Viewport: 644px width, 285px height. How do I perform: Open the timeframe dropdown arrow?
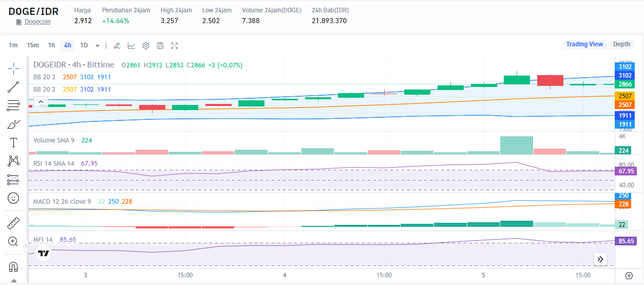pos(97,45)
